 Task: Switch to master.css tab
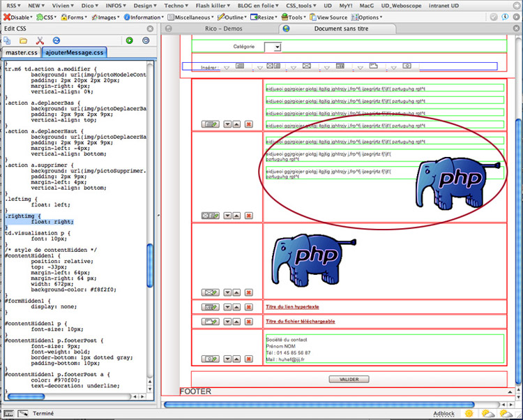point(20,52)
